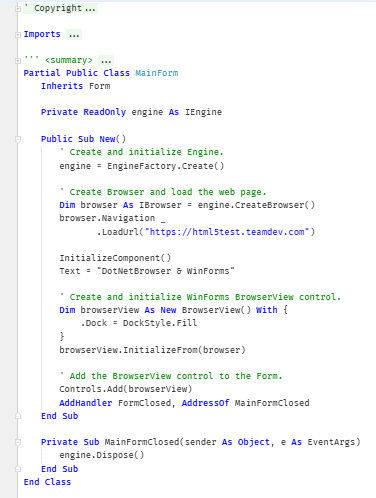Open the https://html5test.teamdev.com URL string

point(226,232)
